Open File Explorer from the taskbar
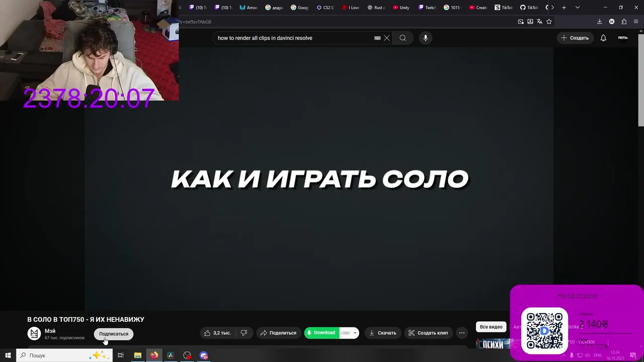This screenshot has width=644, height=362. coord(137,355)
